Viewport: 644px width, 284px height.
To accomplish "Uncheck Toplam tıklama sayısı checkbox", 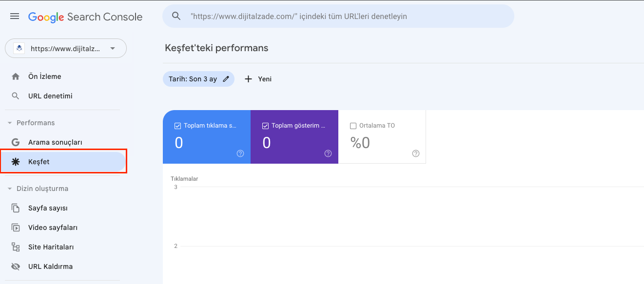I will 177,126.
